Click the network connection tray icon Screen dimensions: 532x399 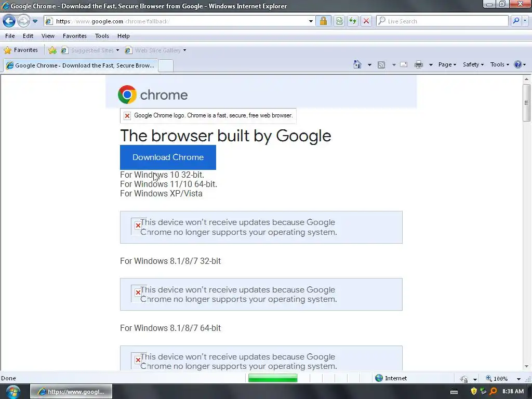pos(484,392)
